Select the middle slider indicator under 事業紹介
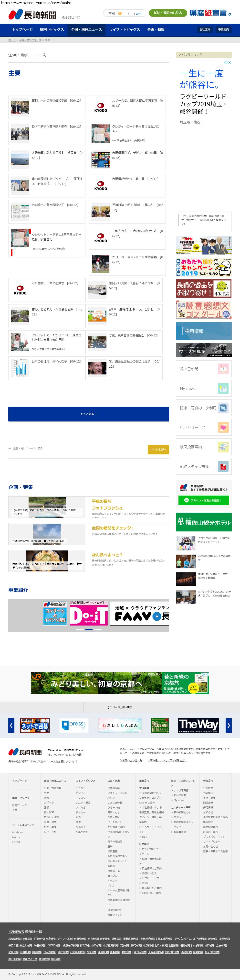240x980 pixels. [x=89, y=629]
